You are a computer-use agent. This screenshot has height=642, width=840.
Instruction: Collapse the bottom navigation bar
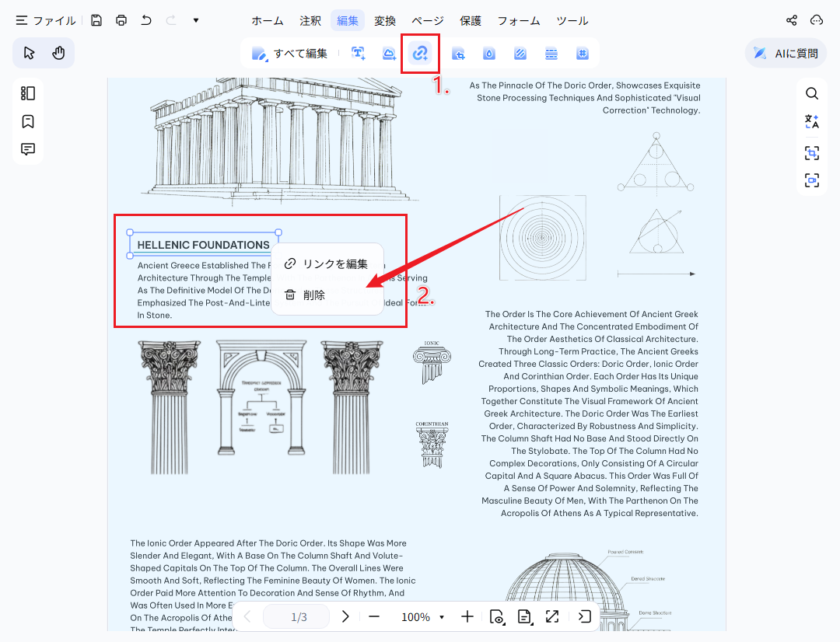pyautogui.click(x=584, y=617)
